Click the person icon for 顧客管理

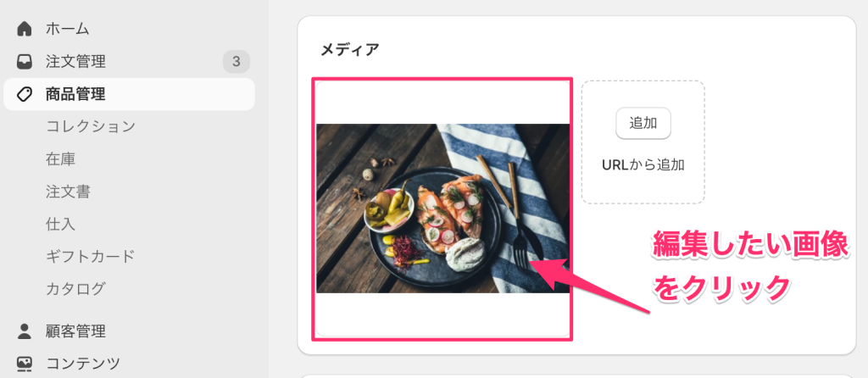pyautogui.click(x=25, y=331)
